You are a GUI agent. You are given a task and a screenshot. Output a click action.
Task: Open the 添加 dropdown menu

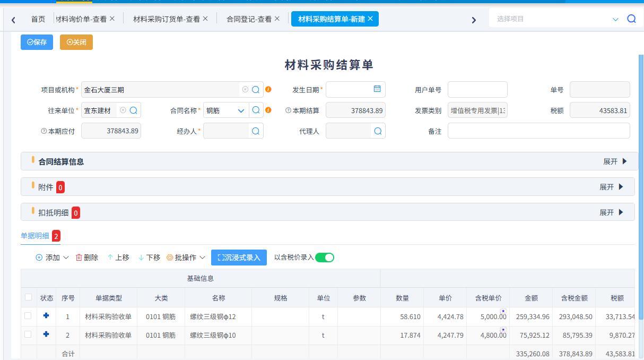click(x=51, y=257)
